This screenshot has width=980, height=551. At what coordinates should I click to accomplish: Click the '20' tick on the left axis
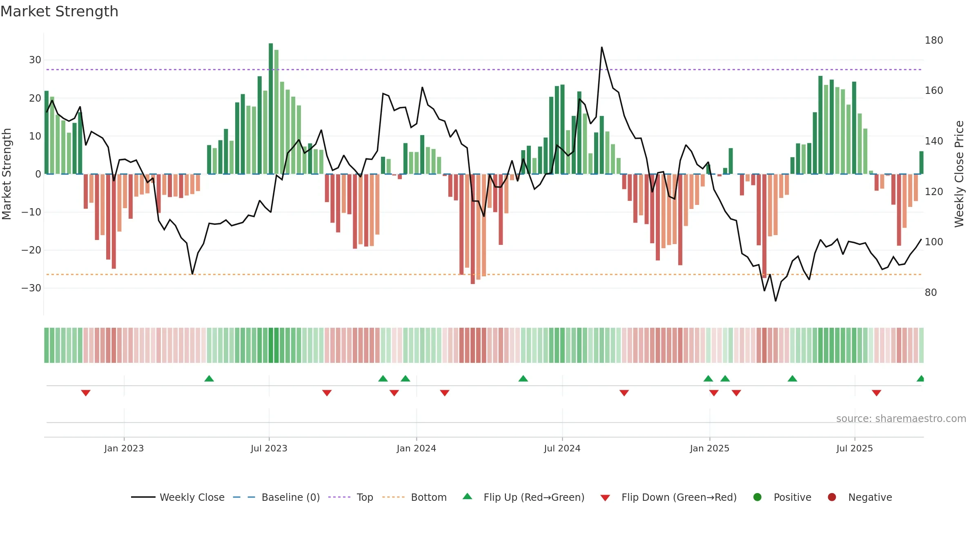35,98
